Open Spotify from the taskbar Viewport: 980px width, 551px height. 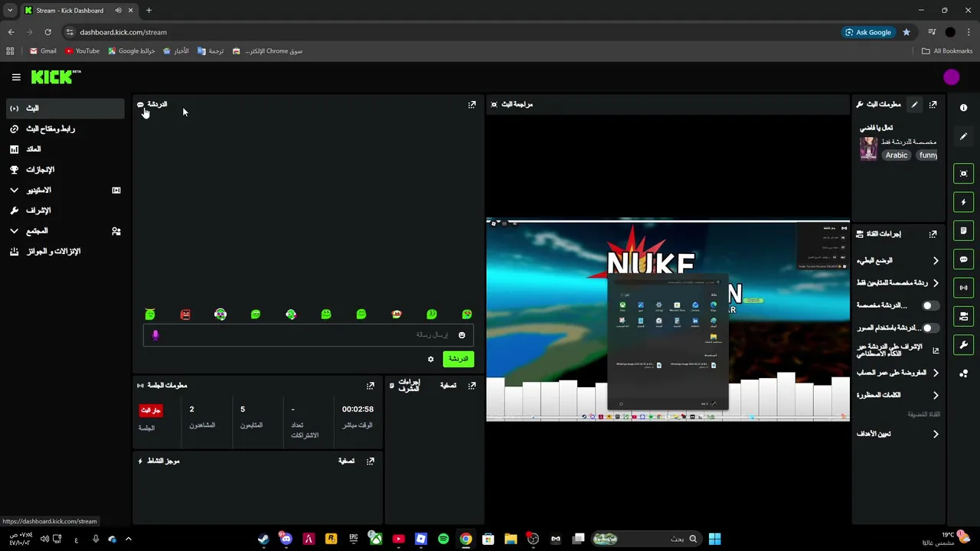tap(443, 539)
